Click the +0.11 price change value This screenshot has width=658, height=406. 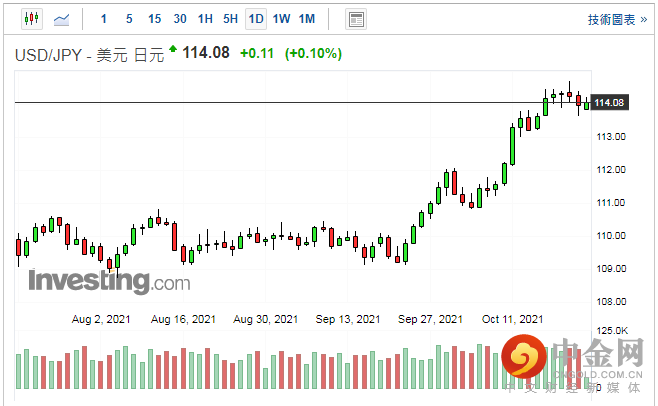pos(257,53)
